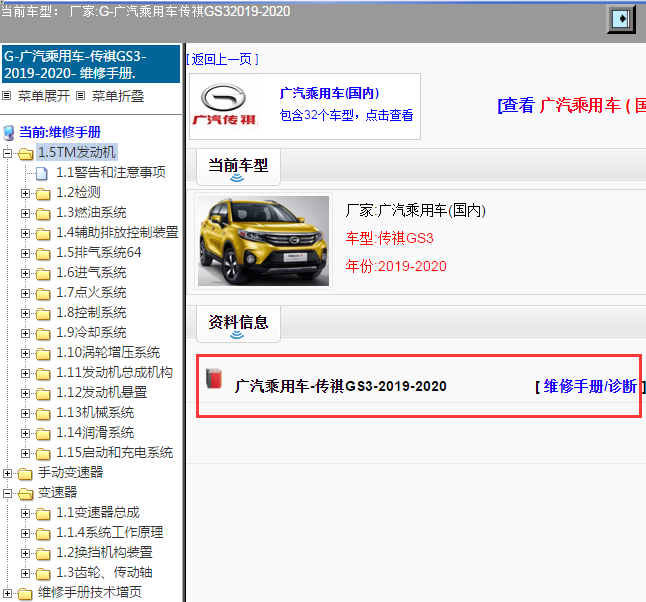Screen dimensions: 646x602
Task: Collapse the 1.5TM发动机 tree node
Action: tap(7, 154)
